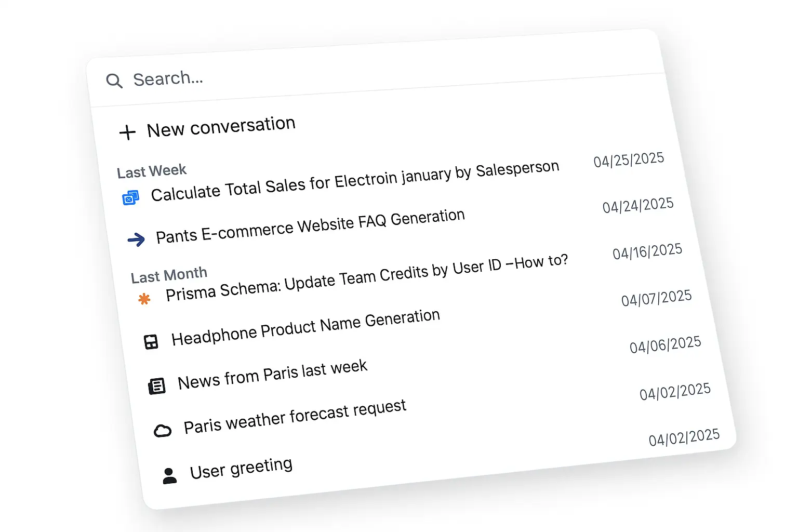
Task: Click the newspaper icon beside News from Paris
Action: tap(157, 386)
